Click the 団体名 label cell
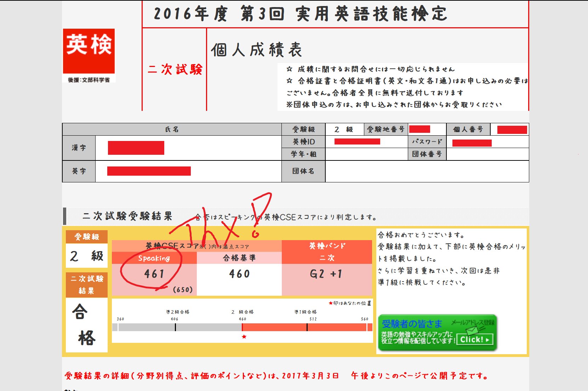588x391 pixels. point(304,171)
